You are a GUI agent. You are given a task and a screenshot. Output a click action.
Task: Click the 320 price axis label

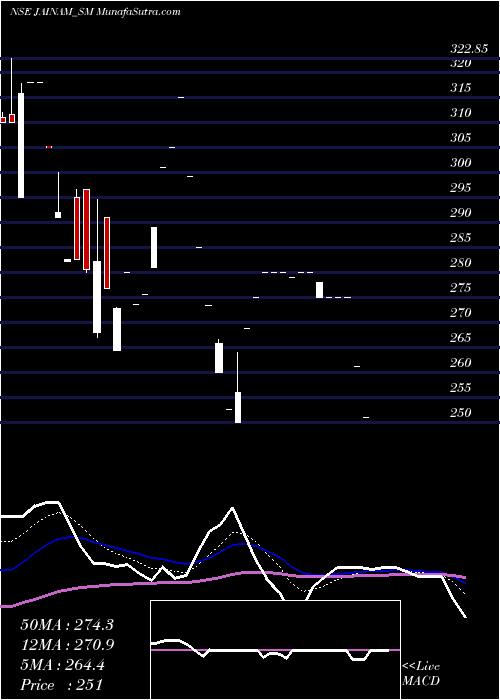tap(460, 63)
